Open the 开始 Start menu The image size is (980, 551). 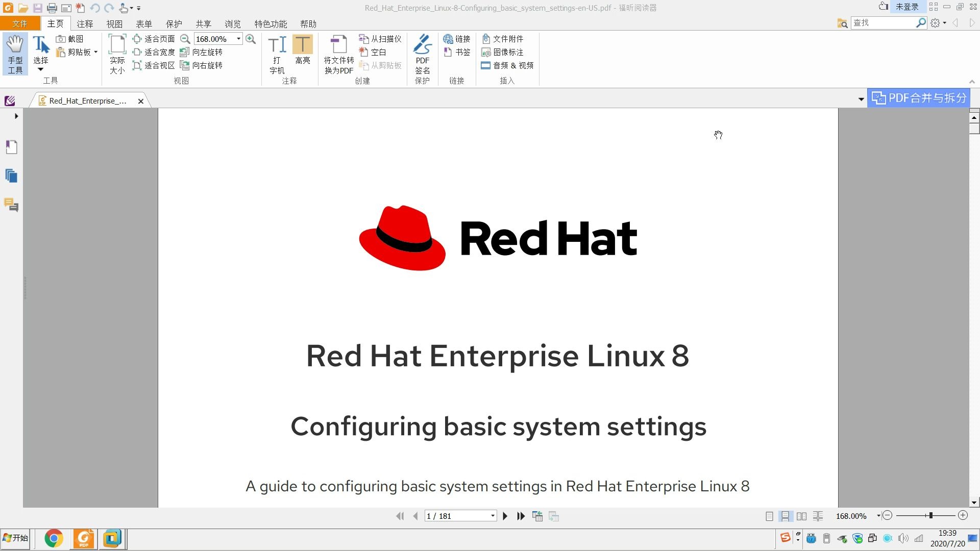click(15, 538)
